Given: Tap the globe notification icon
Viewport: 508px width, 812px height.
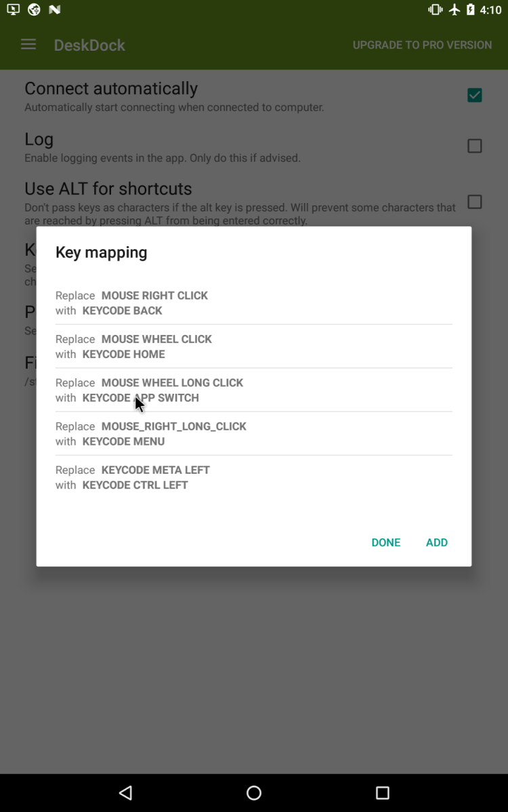Looking at the screenshot, I should [34, 10].
